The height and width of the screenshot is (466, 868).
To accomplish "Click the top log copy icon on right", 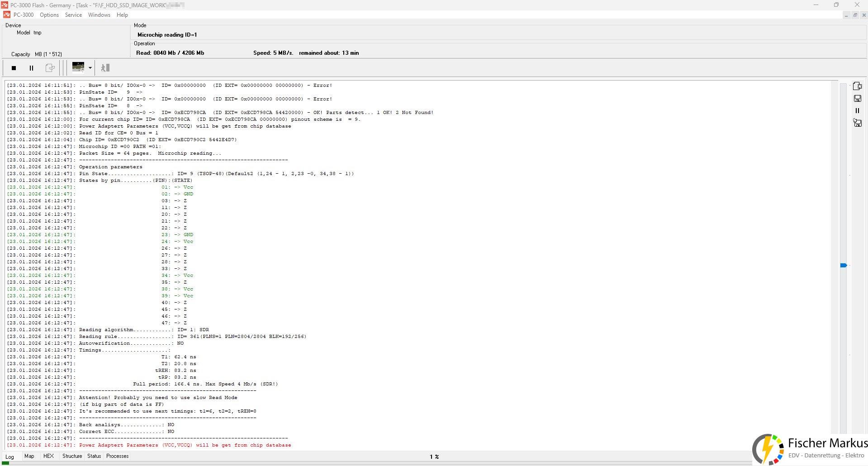I will tap(857, 86).
